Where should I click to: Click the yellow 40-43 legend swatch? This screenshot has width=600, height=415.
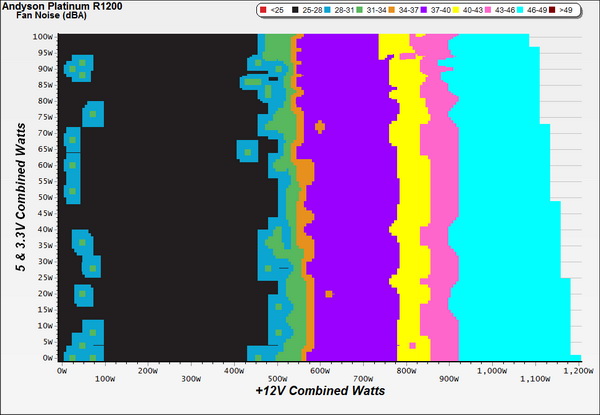pos(455,10)
